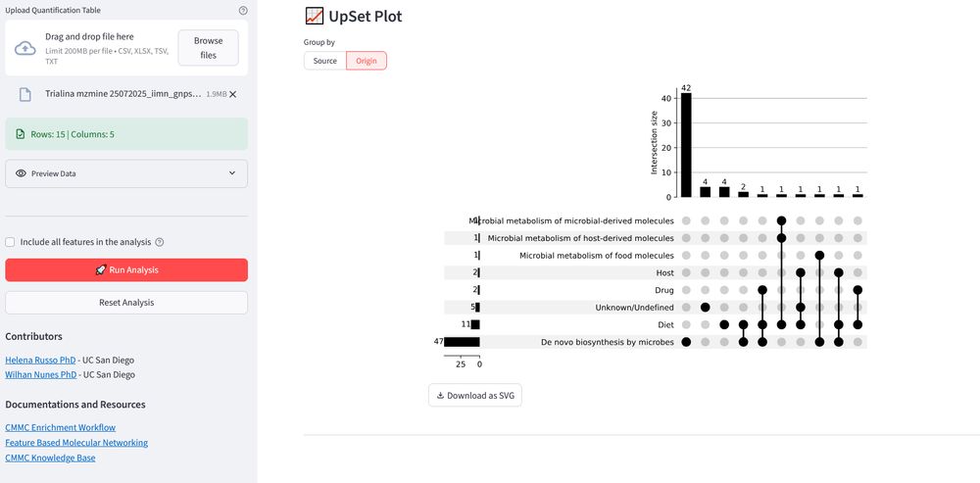Click the UpSet Plot chart emoji icon

(x=315, y=17)
